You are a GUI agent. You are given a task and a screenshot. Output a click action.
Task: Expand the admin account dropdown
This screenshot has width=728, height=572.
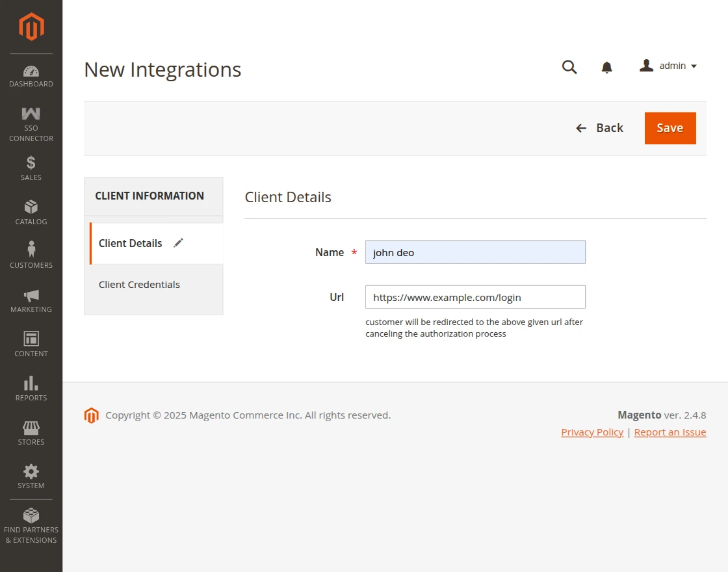[x=668, y=66]
